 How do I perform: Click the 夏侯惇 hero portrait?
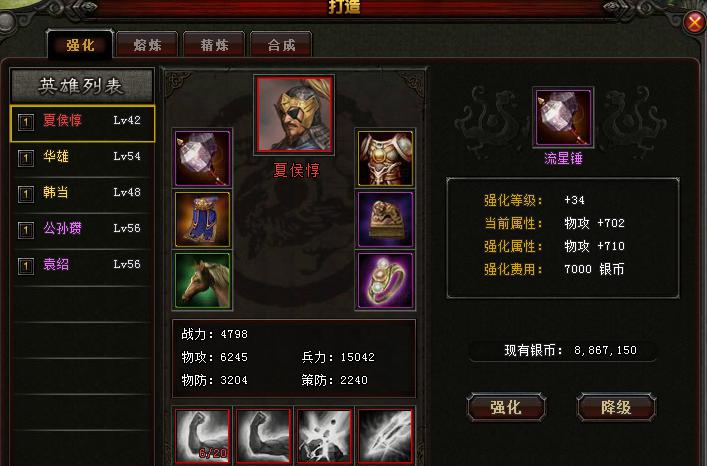[294, 114]
